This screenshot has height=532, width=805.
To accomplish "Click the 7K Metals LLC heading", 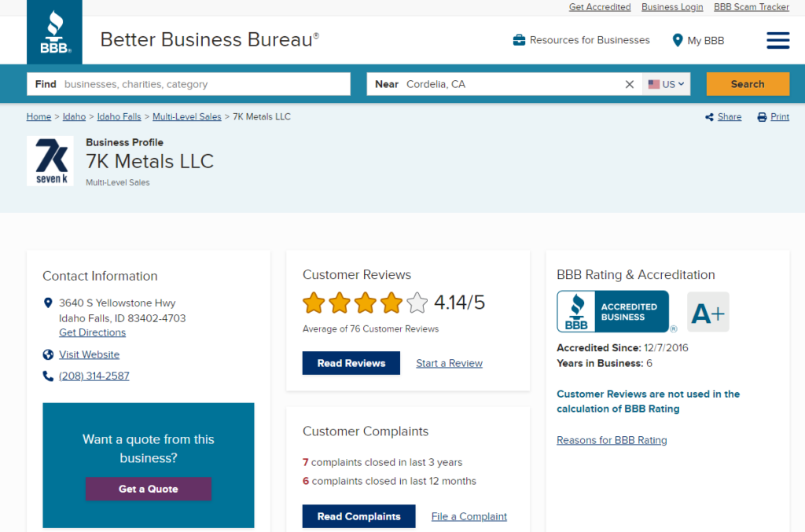I will pos(149,161).
